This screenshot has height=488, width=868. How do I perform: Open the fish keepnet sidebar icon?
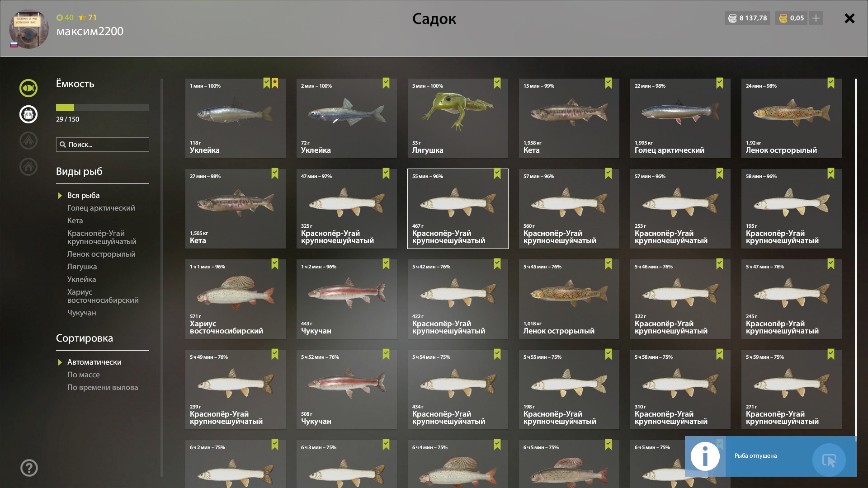(28, 88)
